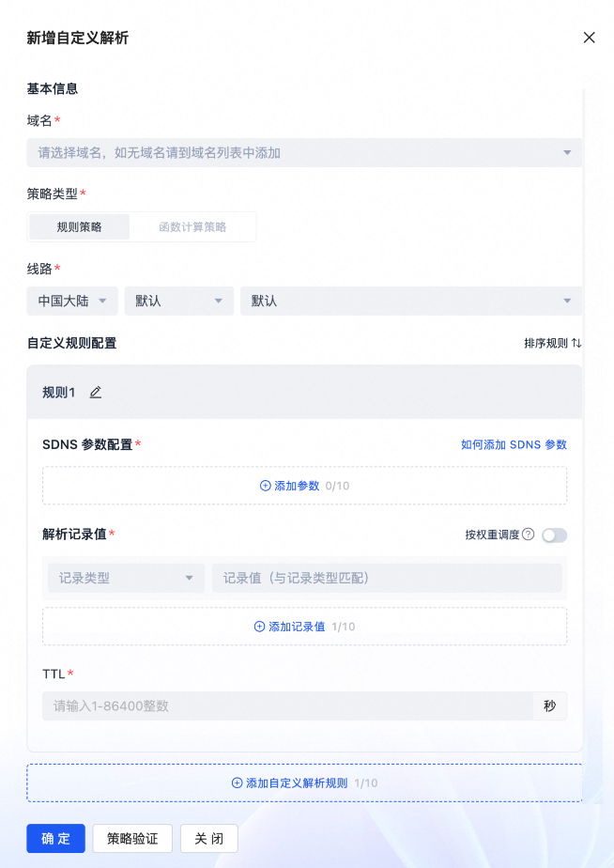This screenshot has width=614, height=868.
Task: Edit 规则1 name with pencil icon
Action: coord(96,393)
